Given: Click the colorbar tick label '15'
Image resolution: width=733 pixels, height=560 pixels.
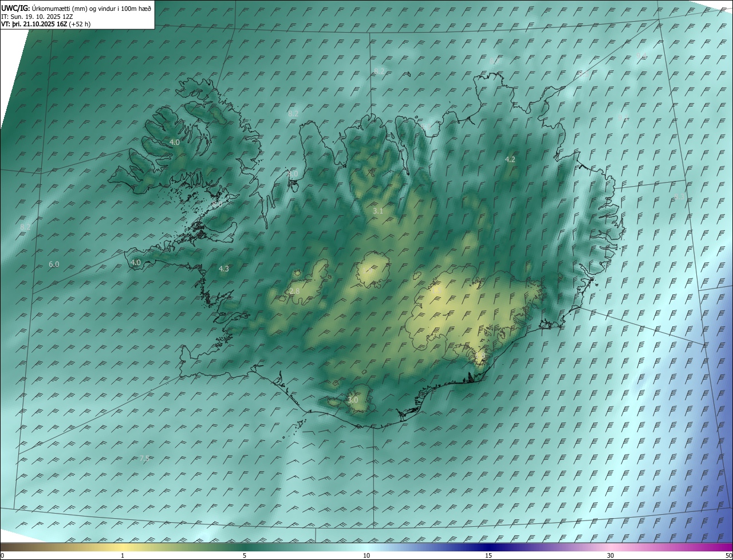Looking at the screenshot, I should 488,556.
